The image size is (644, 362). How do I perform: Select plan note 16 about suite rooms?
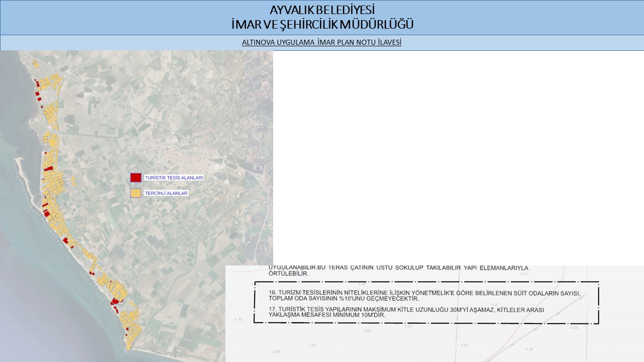[425, 296]
